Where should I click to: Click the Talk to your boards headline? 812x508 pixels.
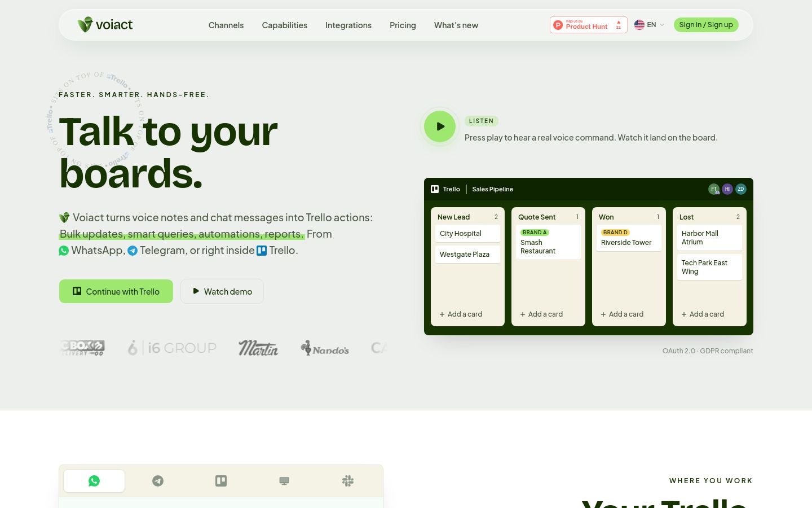[x=169, y=152]
